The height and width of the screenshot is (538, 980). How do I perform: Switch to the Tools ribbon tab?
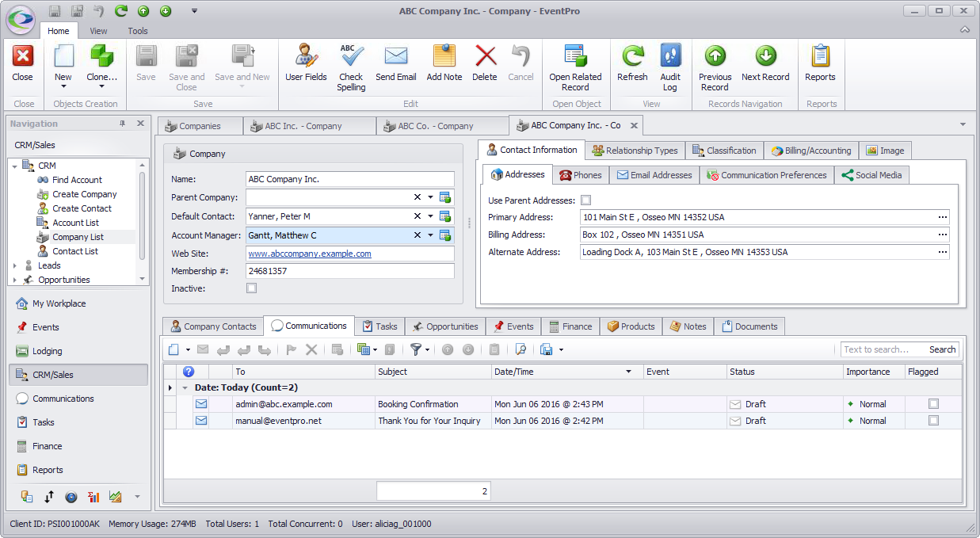138,31
